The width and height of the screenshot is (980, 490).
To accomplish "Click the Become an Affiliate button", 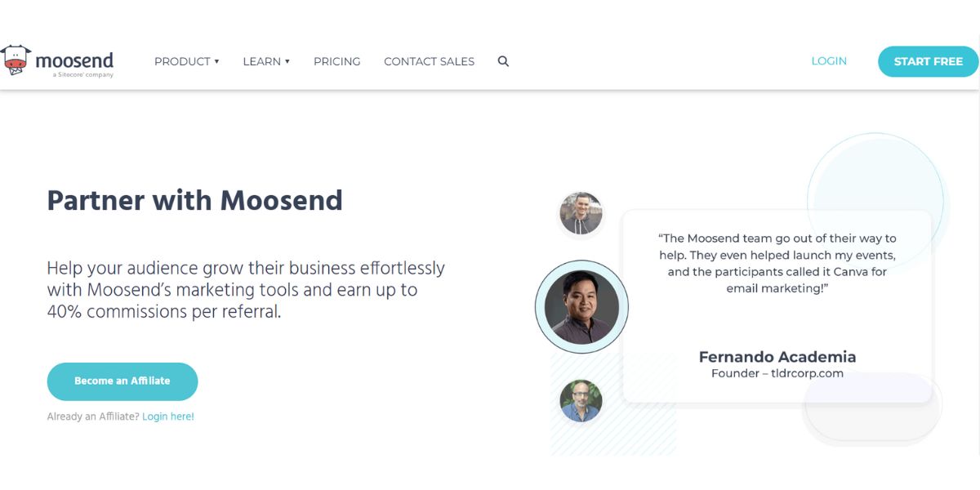I will (x=122, y=381).
